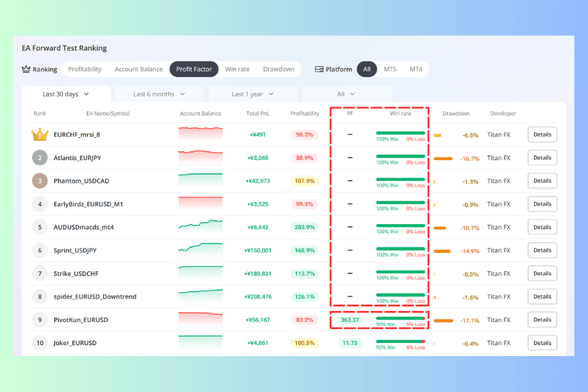Click the drawdown bar for Atlantis_EURJPY
Viewport: 588px width, 392px height.
tap(443, 159)
